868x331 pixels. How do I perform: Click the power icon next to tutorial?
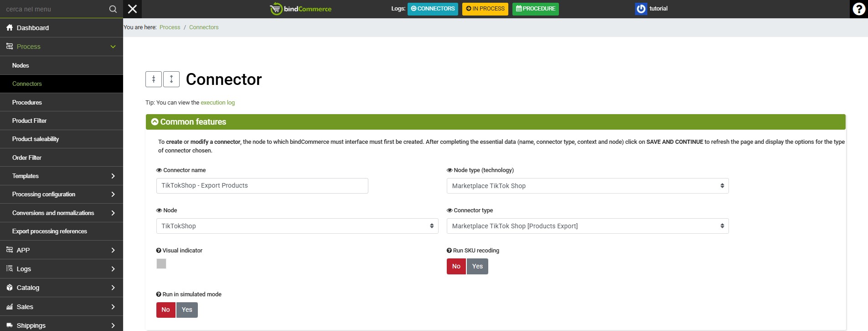tap(641, 9)
